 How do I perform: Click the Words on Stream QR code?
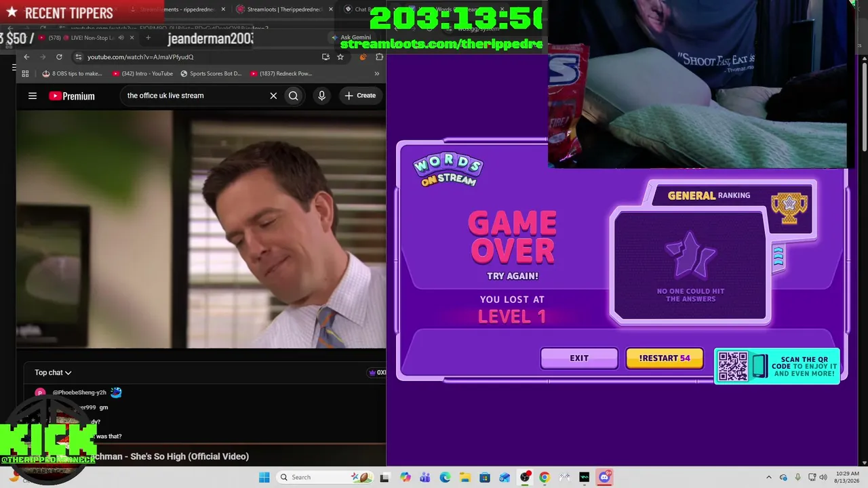tap(732, 366)
